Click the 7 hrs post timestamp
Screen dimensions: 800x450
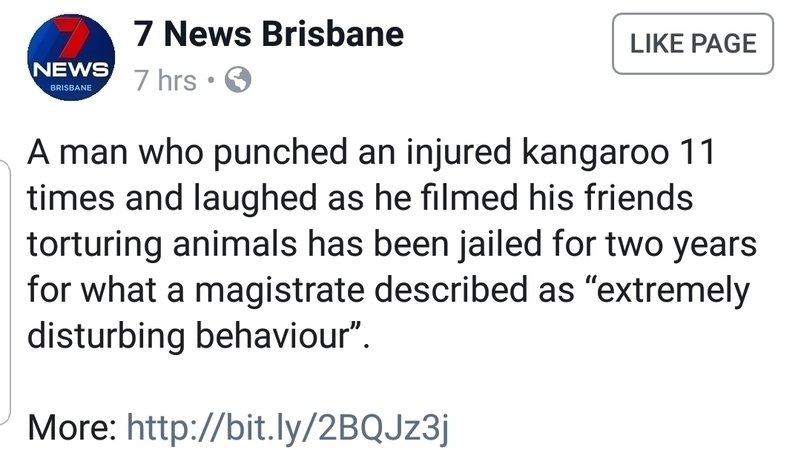165,82
